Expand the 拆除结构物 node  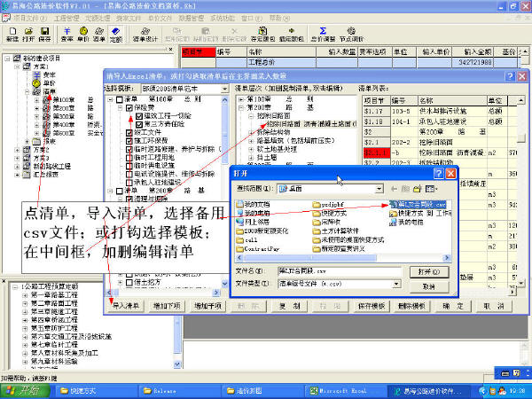click(x=251, y=132)
